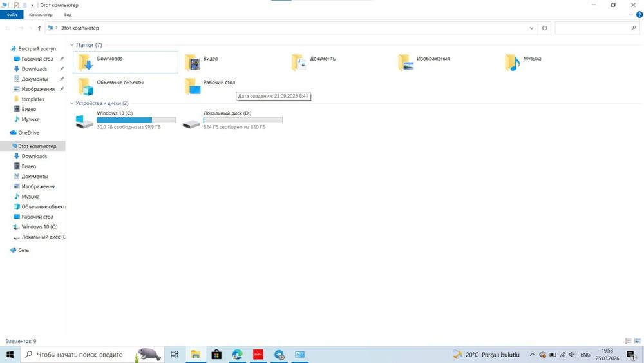Click the text 824 ГБ свободно из 830 ГБ
644x363 pixels.
234,127
